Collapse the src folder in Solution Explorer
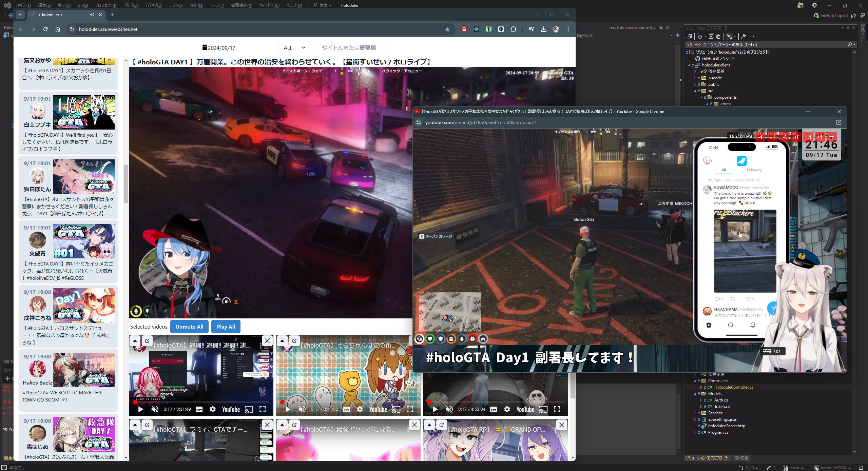Viewport: 868px width, 471px height. [695, 91]
